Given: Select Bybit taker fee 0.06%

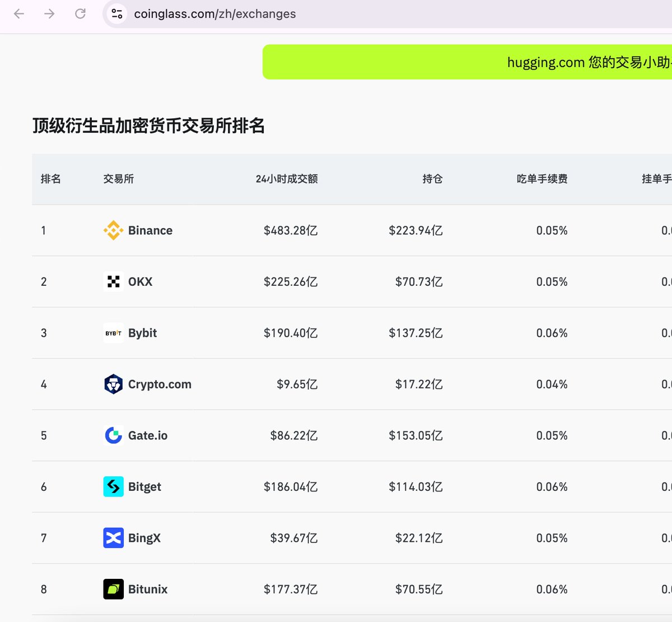Looking at the screenshot, I should tap(552, 333).
